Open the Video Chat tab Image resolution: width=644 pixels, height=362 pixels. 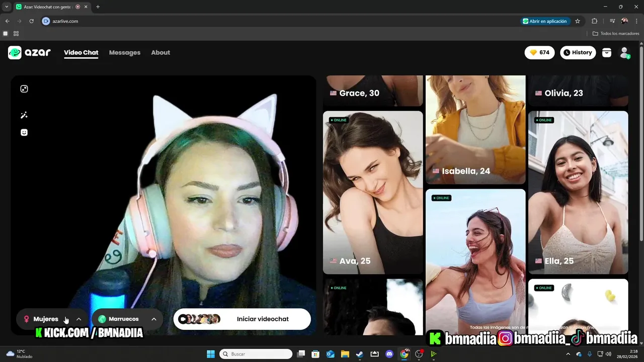(x=81, y=52)
